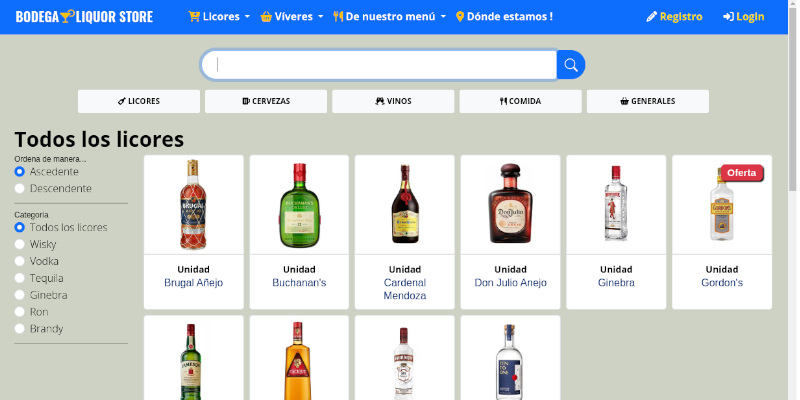Viewport: 800px width, 400px height.
Task: Click the cocktail glass logo icon
Action: pos(67,17)
